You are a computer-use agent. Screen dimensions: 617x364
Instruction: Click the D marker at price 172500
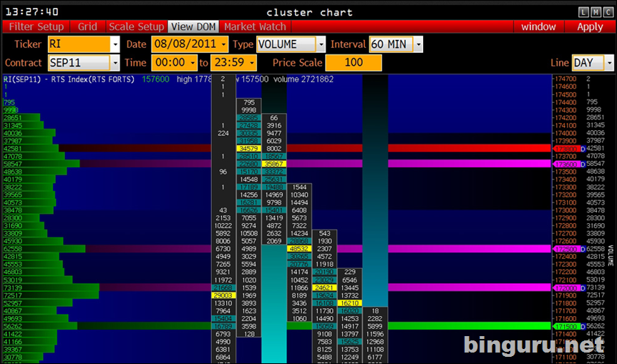[583, 249]
